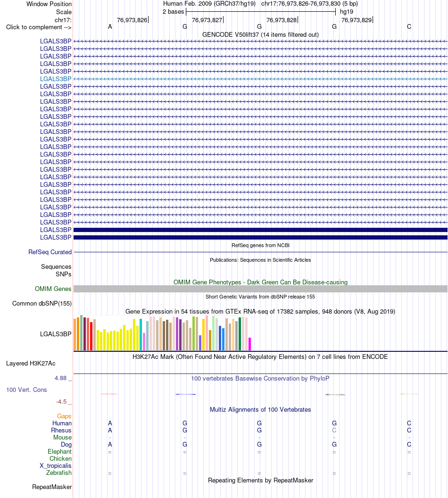Click base A in the Dog alignment row

(x=110, y=444)
